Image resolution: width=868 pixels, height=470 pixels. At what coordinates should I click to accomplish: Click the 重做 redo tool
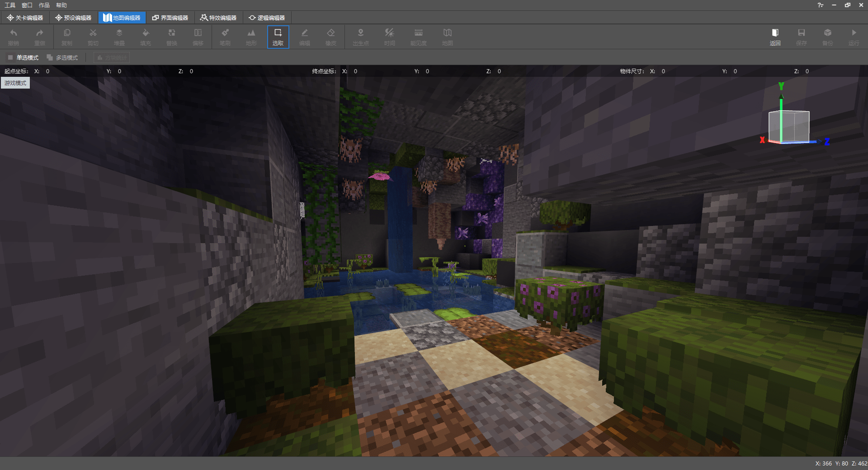40,37
